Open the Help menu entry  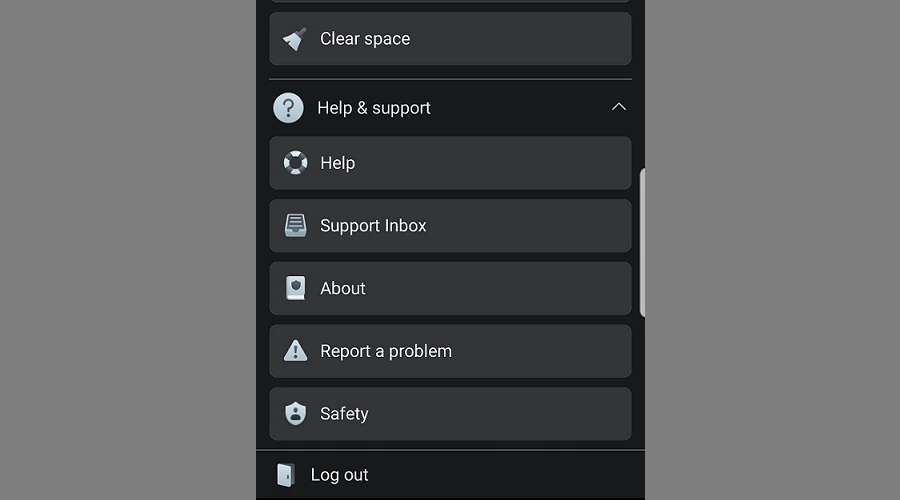(451, 163)
